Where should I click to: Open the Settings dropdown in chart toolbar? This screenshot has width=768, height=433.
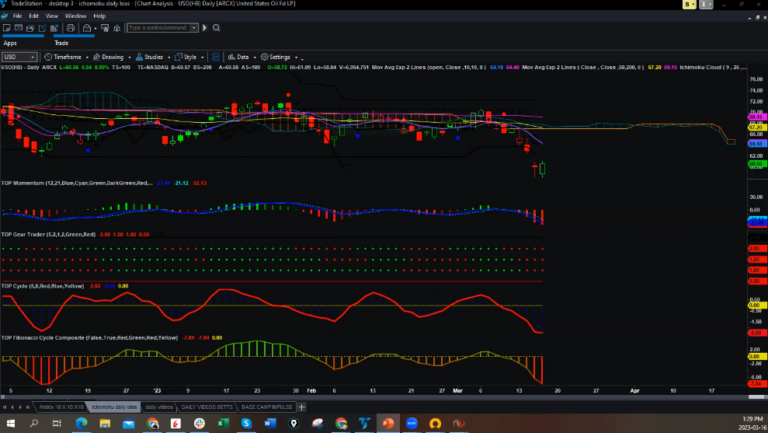pos(278,57)
